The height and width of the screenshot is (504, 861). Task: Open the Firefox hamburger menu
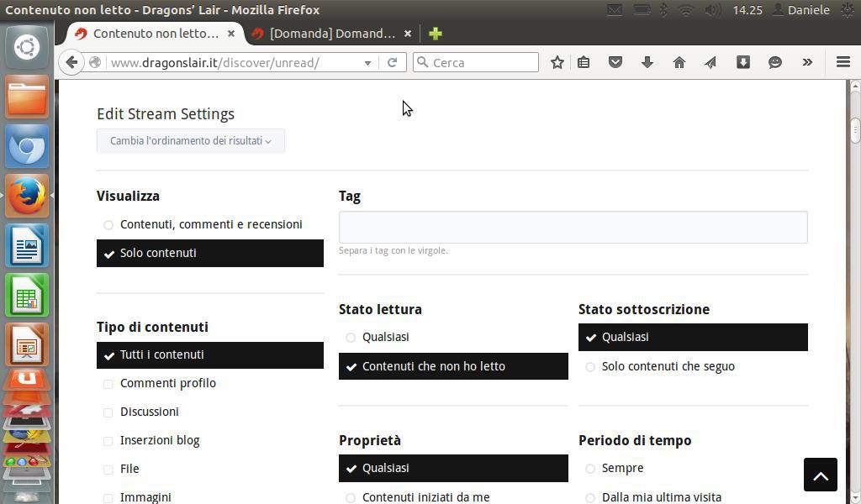pos(843,62)
